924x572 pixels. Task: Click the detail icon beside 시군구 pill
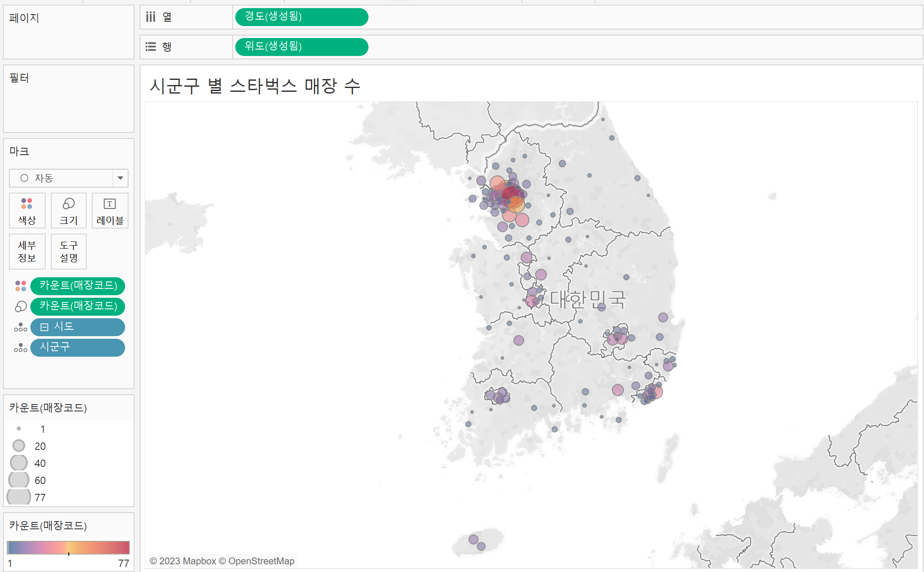coord(20,348)
